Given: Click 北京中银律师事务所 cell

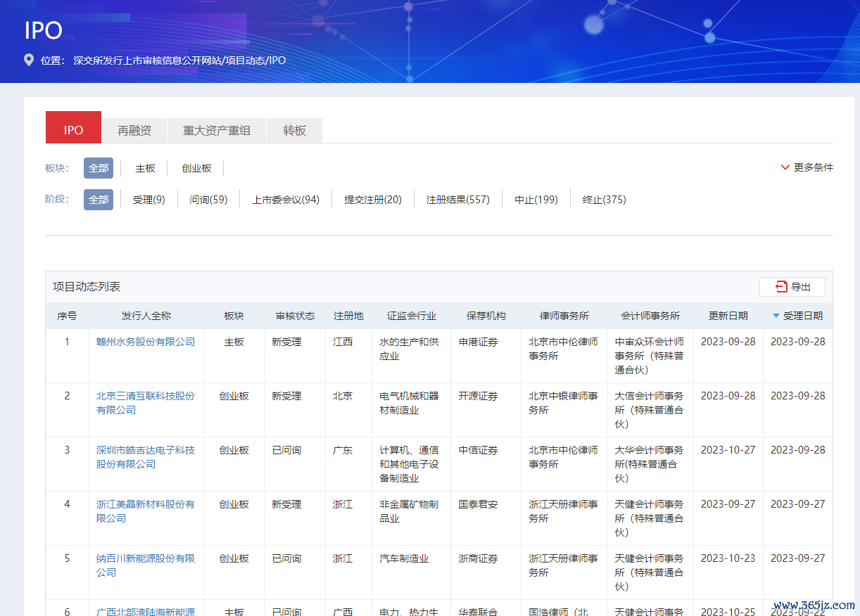Looking at the screenshot, I should click(x=564, y=403).
